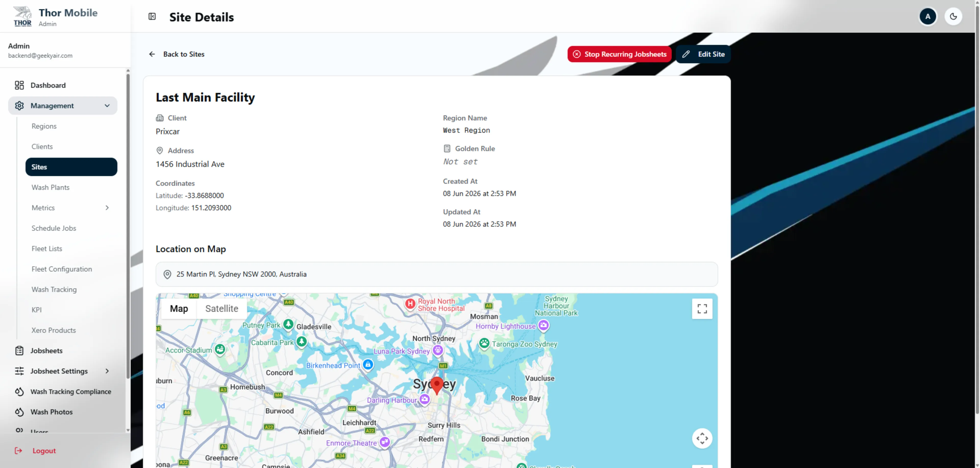
Task: Switch map to Map view
Action: (x=179, y=309)
